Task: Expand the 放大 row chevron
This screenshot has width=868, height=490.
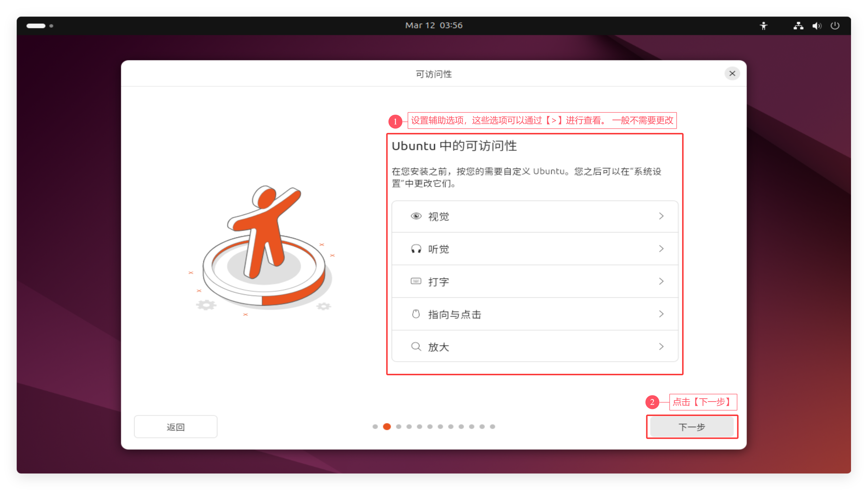Action: (x=661, y=347)
